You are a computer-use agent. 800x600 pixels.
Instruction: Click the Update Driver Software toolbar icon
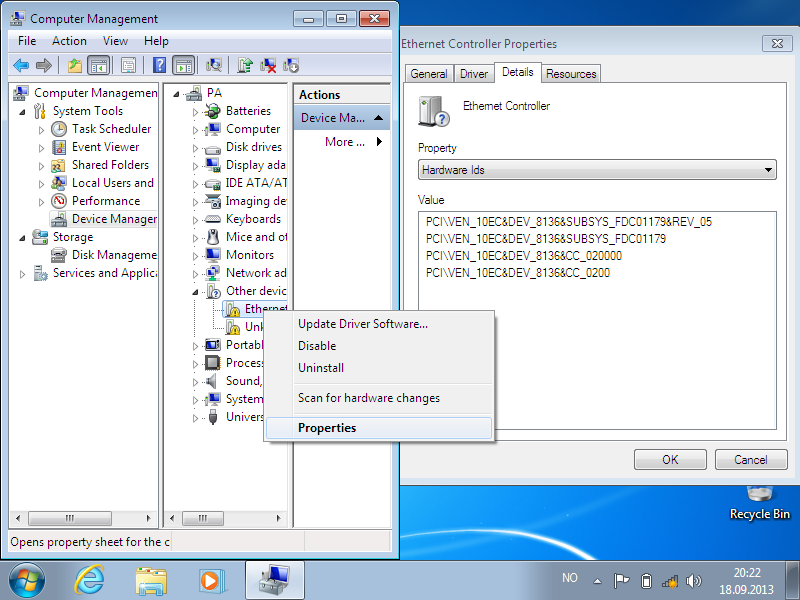245,65
